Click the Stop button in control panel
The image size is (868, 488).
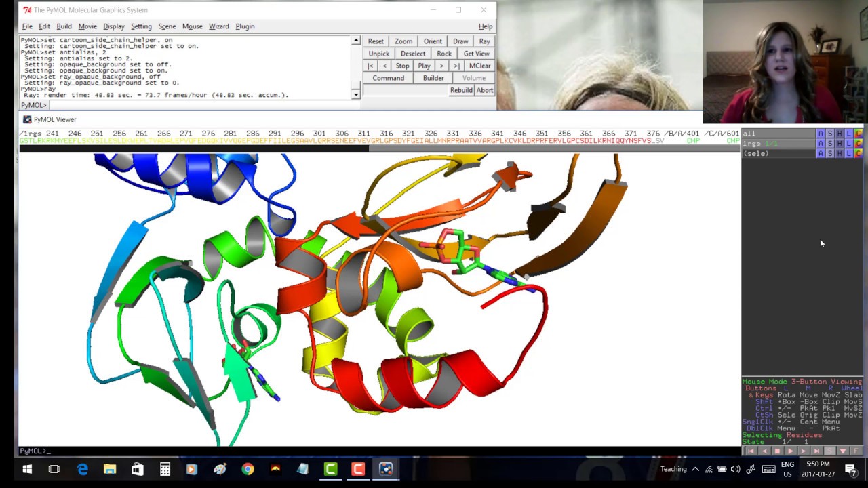pos(402,66)
